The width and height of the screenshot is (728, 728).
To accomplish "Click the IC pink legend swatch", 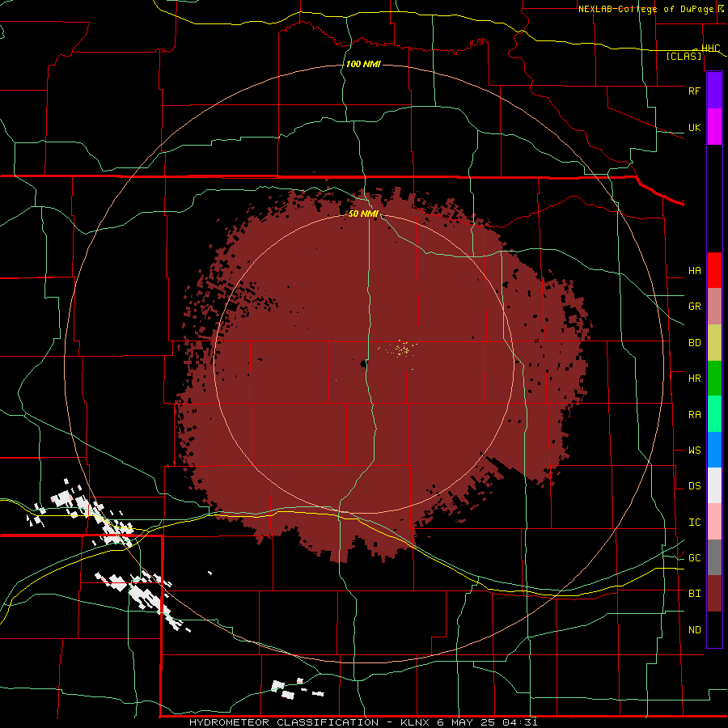I will (x=714, y=522).
